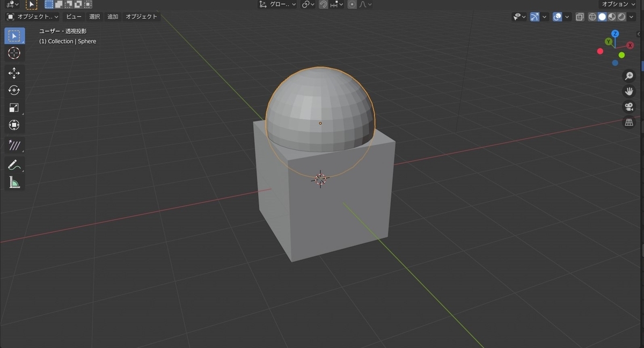The width and height of the screenshot is (644, 348).
Task: Click the pan view hand icon
Action: (629, 91)
